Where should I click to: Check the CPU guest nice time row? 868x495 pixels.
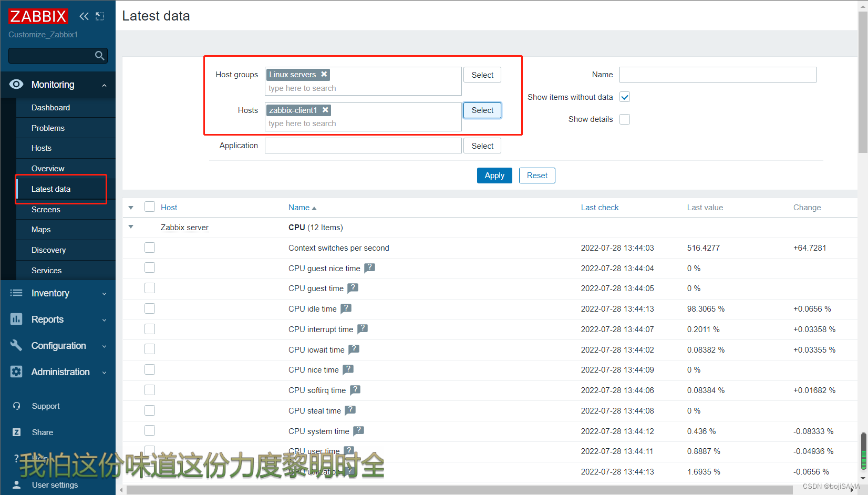click(x=150, y=267)
